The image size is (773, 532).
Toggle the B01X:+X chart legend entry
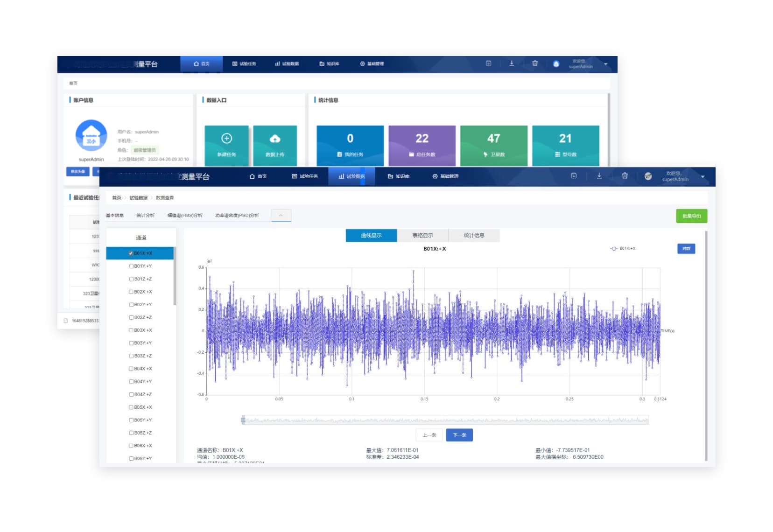pyautogui.click(x=623, y=249)
